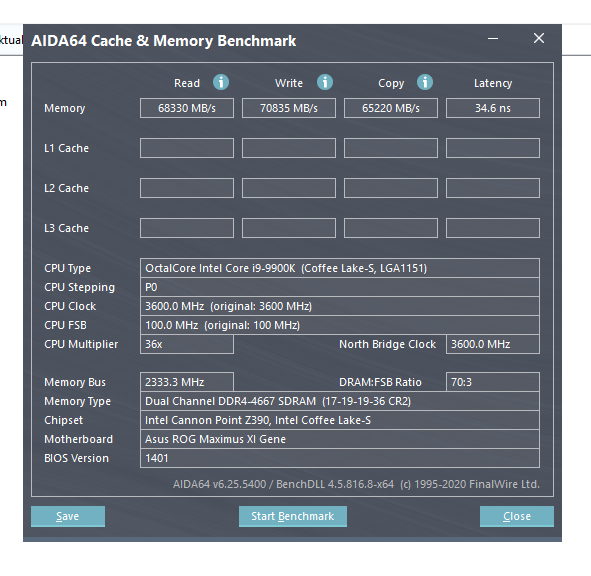
Task: Click the Motherboard value Asus ROG Maximus XI Gene
Action: 340,439
